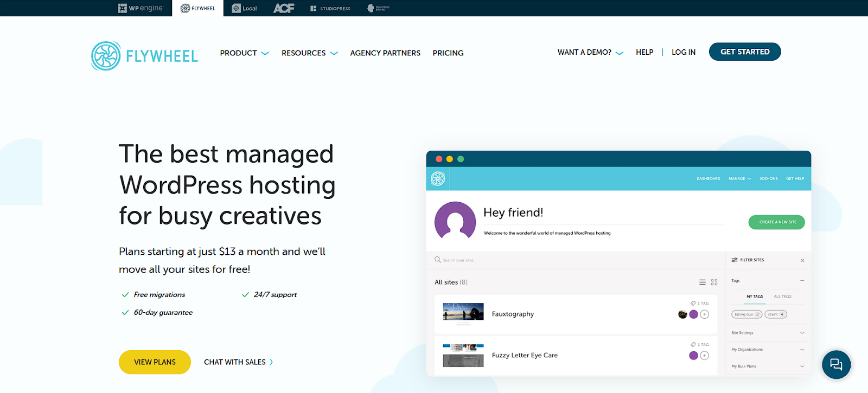Switch to list view of sites
The height and width of the screenshot is (393, 868).
coord(703,282)
